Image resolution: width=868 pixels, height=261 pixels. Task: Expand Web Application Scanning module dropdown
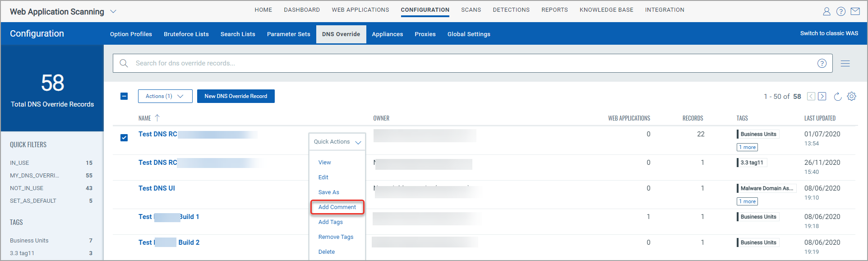click(x=113, y=11)
